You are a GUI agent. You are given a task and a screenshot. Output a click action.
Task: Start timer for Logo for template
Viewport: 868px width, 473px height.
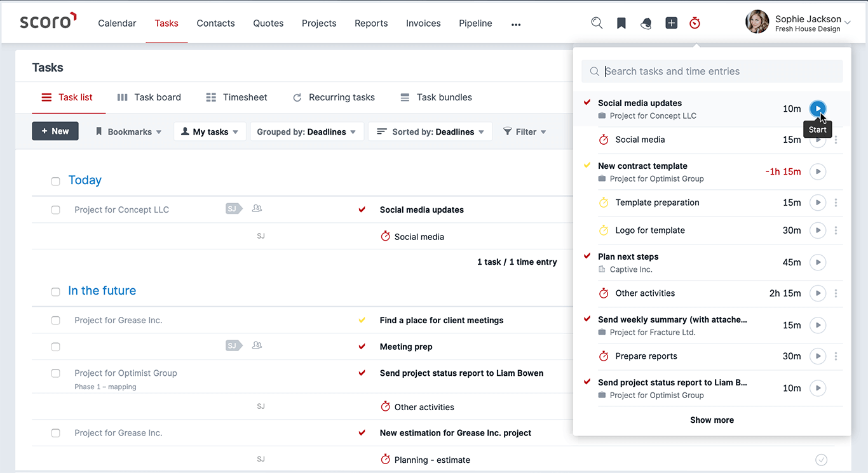pos(818,230)
